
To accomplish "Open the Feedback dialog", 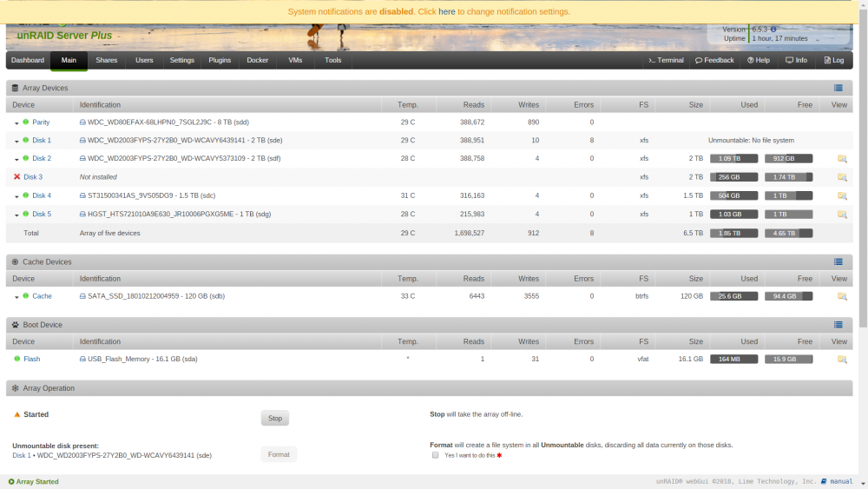I will pyautogui.click(x=714, y=60).
